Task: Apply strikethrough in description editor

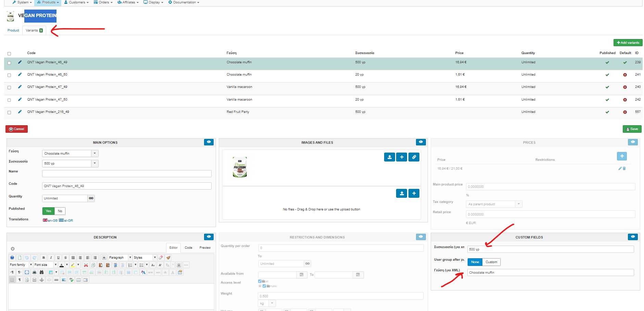Action: 66,258
